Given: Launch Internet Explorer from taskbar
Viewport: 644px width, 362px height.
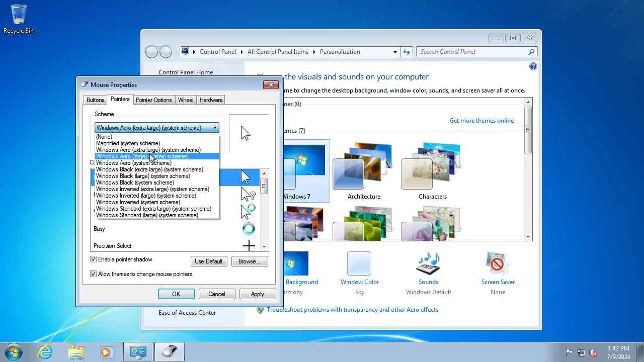Looking at the screenshot, I should (45, 352).
